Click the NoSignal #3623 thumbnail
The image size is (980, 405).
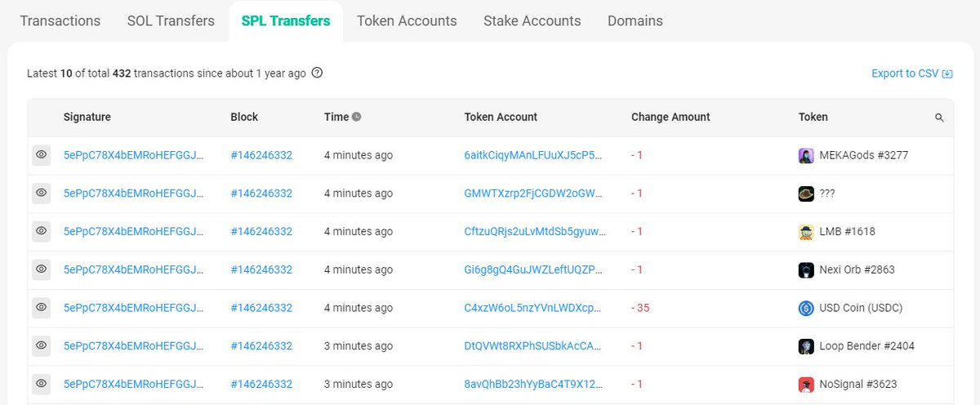click(x=806, y=384)
